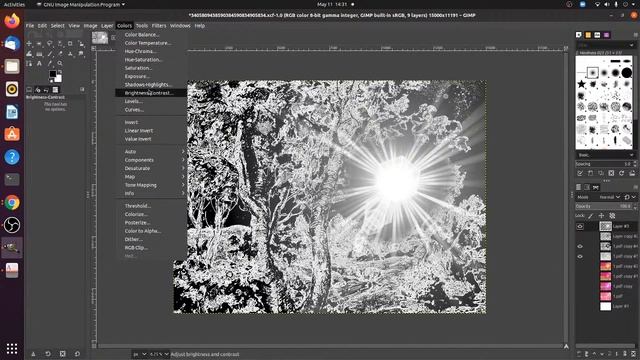The width and height of the screenshot is (640, 360).
Task: Open the Basic brush preset dropdown
Action: (606, 155)
